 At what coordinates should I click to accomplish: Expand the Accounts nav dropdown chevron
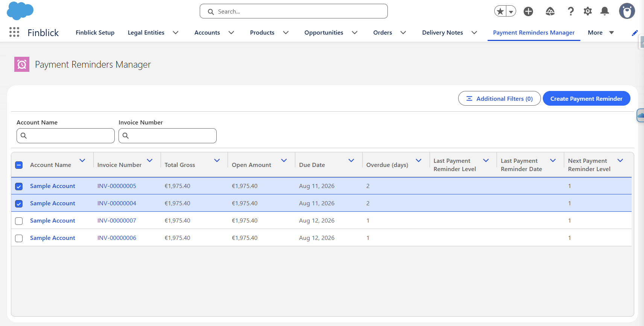pyautogui.click(x=231, y=33)
